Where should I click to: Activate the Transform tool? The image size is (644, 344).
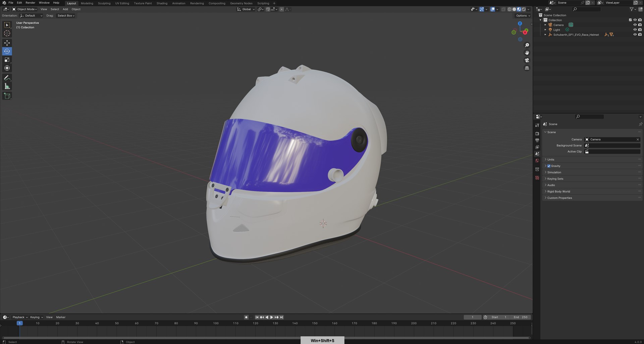[x=7, y=68]
